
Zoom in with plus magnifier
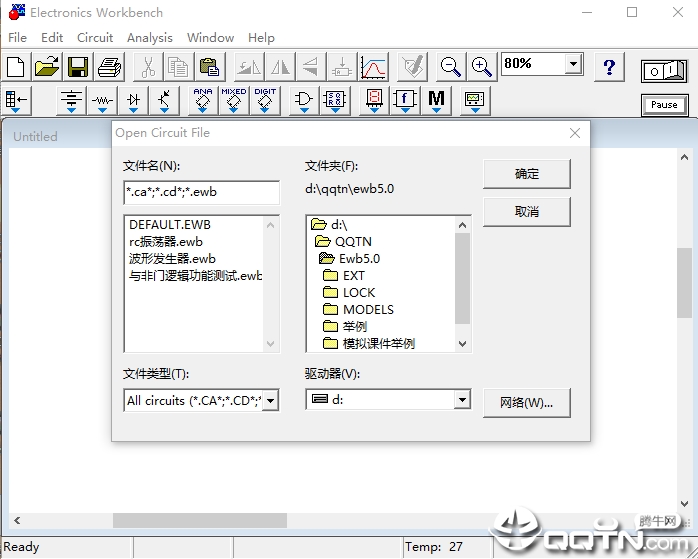tap(482, 67)
